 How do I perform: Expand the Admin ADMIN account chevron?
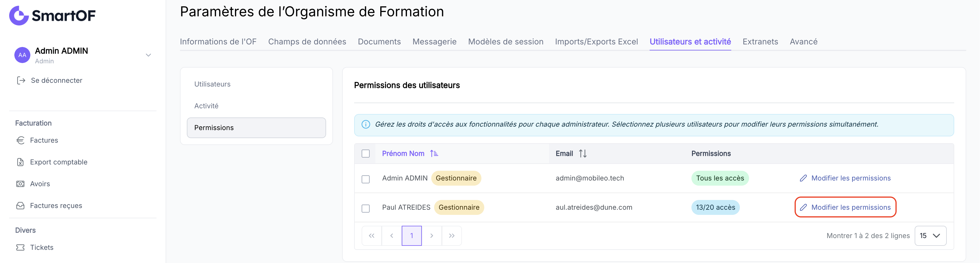[148, 55]
